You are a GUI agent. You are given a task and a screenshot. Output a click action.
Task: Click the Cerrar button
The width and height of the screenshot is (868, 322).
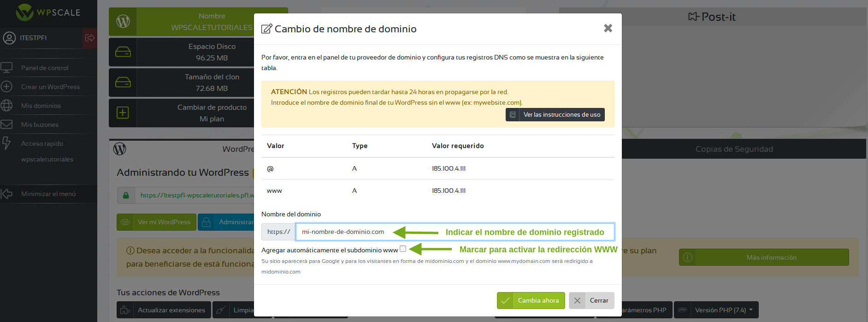pos(591,300)
